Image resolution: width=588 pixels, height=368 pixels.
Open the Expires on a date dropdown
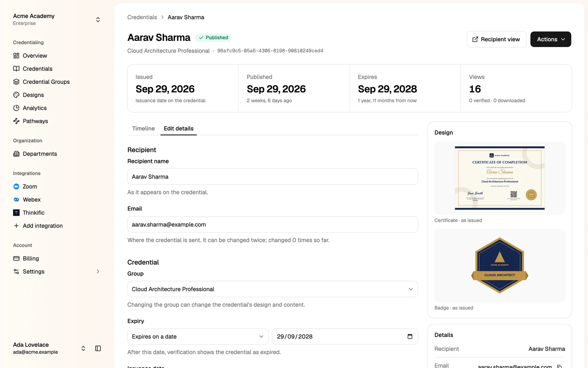(x=198, y=336)
